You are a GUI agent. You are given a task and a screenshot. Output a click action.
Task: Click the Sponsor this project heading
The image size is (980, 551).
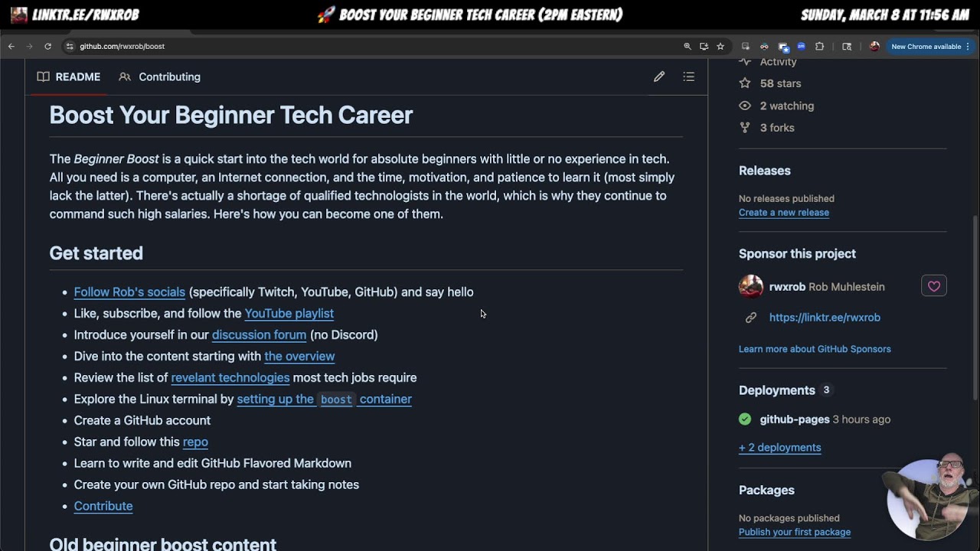[797, 254]
